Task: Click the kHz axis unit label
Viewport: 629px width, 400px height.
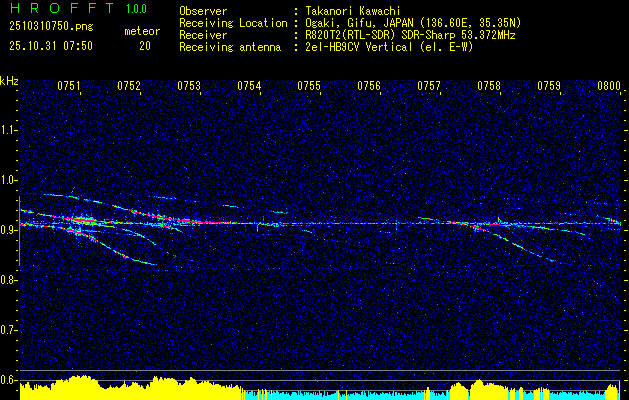Action: (x=9, y=81)
